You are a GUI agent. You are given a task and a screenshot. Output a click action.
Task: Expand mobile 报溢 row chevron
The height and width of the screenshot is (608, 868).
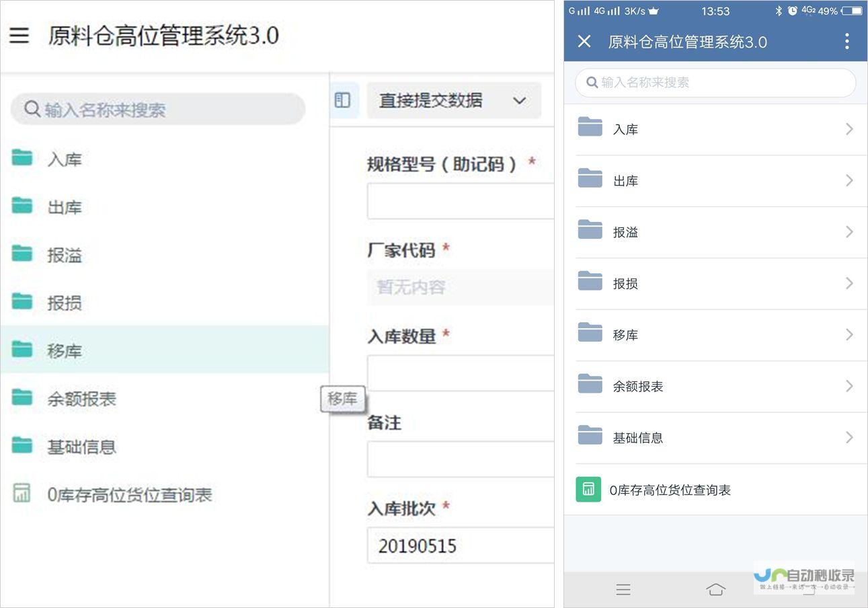[849, 232]
